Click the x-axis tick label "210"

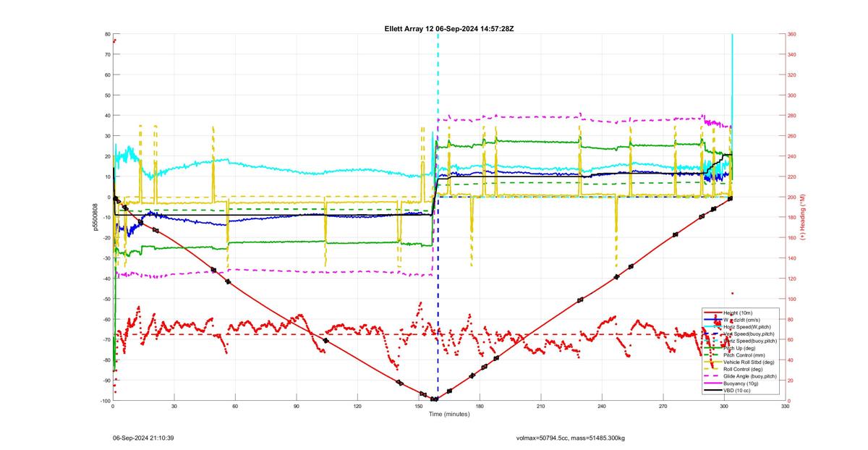click(540, 407)
